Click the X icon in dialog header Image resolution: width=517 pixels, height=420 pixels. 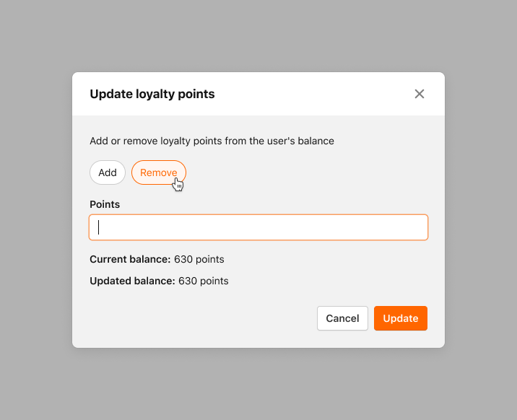(x=419, y=94)
